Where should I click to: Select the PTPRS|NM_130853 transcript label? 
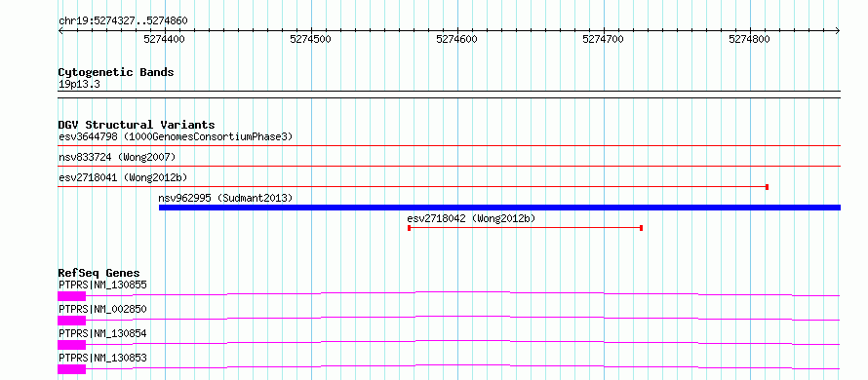102,358
